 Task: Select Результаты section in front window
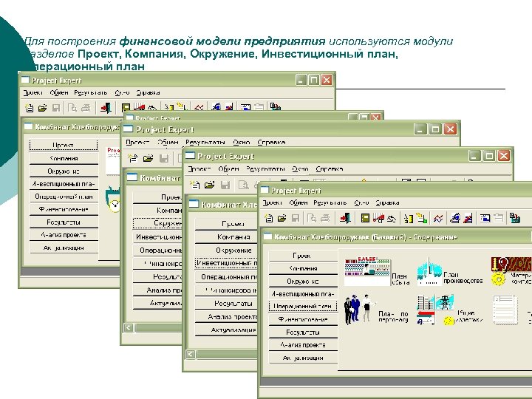point(303,332)
